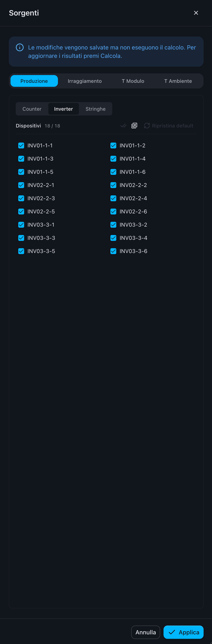Switch to the Irraggiamento tab

pos(85,81)
